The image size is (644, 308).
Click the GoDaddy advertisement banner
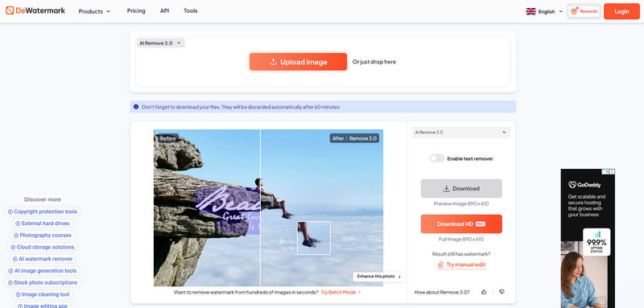point(588,238)
